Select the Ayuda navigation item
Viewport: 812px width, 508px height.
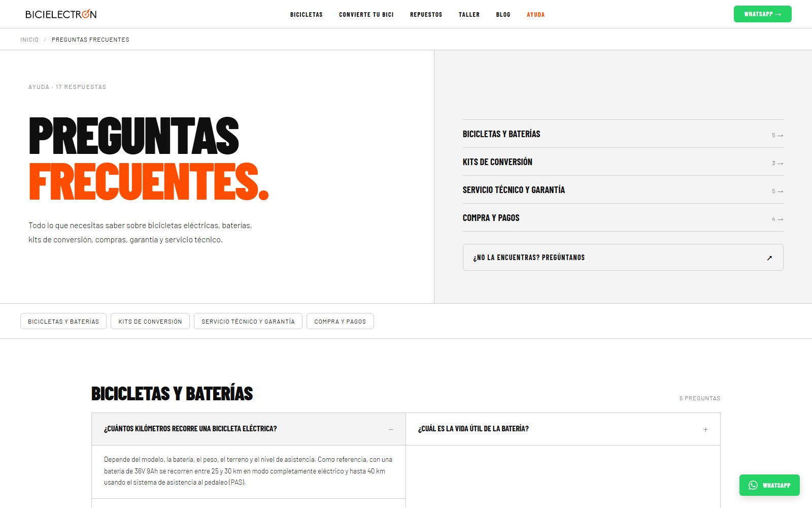pos(536,14)
